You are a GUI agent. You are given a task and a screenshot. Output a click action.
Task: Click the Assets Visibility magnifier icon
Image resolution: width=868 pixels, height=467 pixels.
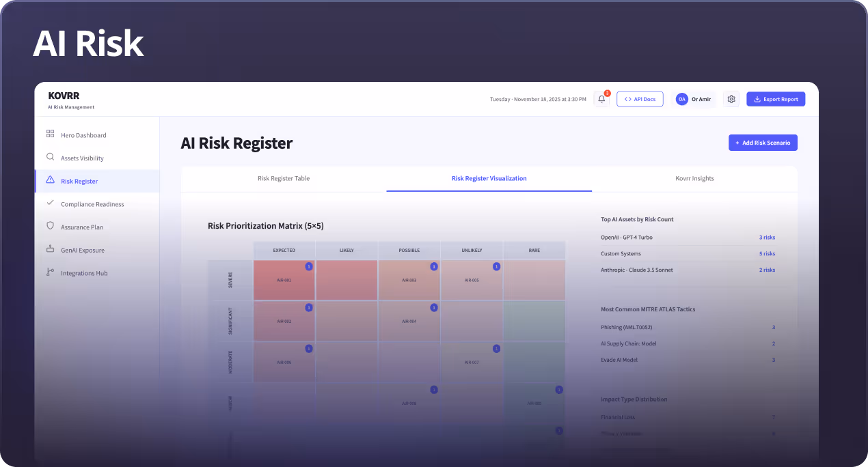click(50, 157)
